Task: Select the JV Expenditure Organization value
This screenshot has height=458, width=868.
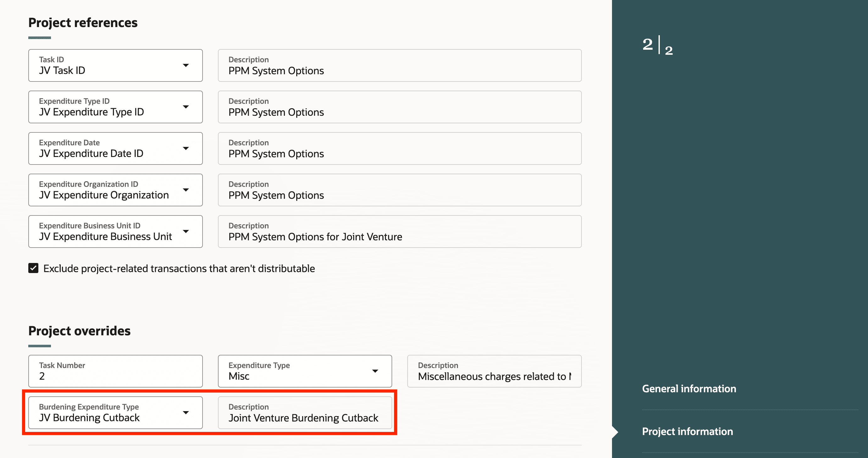Action: pyautogui.click(x=104, y=195)
